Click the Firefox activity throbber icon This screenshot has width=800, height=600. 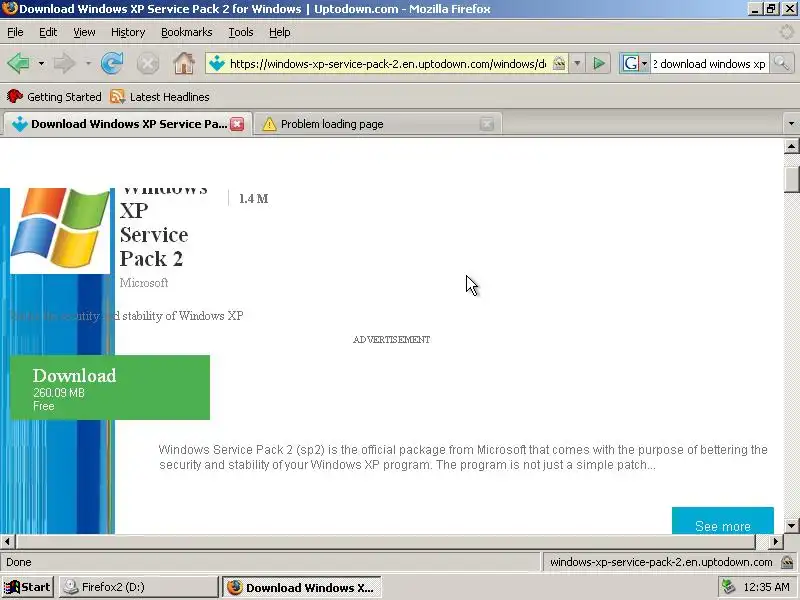click(x=787, y=32)
